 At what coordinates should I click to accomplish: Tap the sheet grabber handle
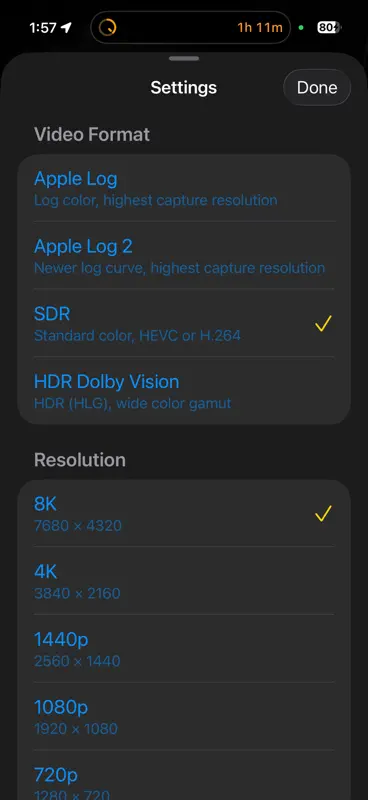[184, 58]
